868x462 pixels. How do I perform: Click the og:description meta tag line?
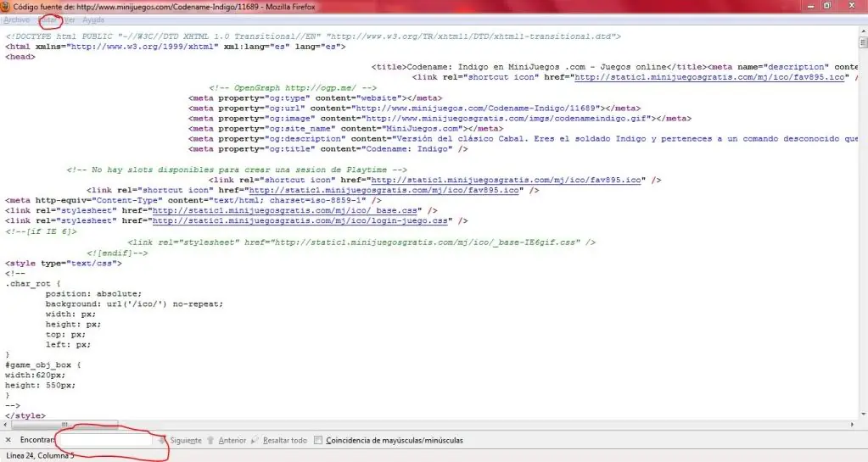[524, 139]
